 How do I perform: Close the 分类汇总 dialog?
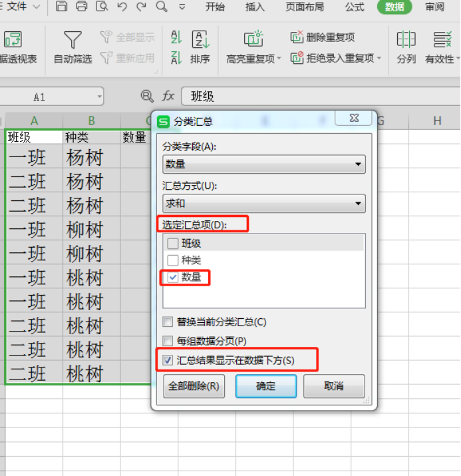click(x=354, y=118)
